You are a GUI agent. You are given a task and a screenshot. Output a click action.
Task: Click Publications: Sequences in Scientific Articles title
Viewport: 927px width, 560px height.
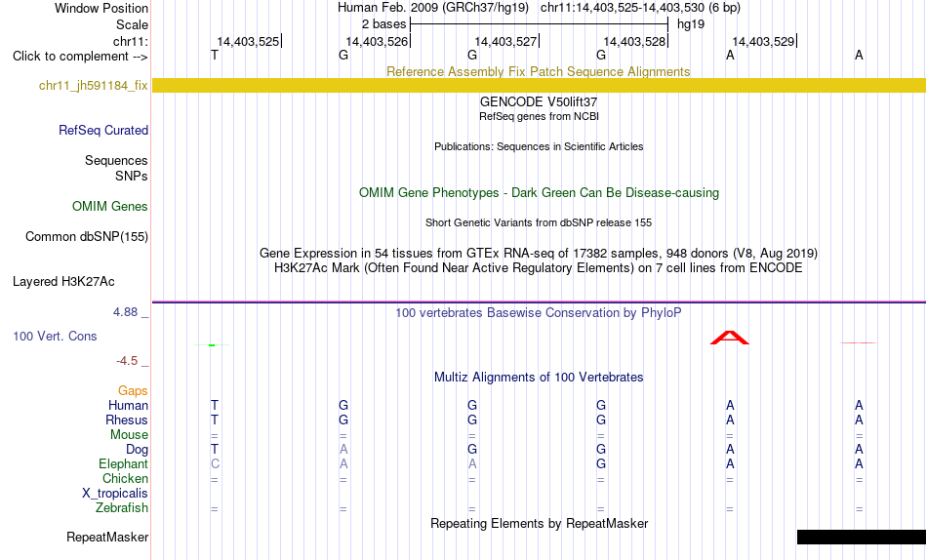539,146
